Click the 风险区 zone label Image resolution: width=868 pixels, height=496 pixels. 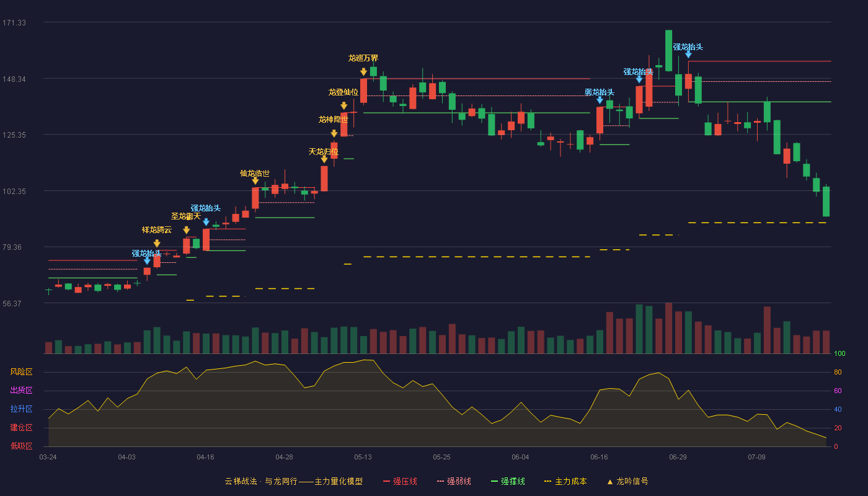(x=21, y=372)
